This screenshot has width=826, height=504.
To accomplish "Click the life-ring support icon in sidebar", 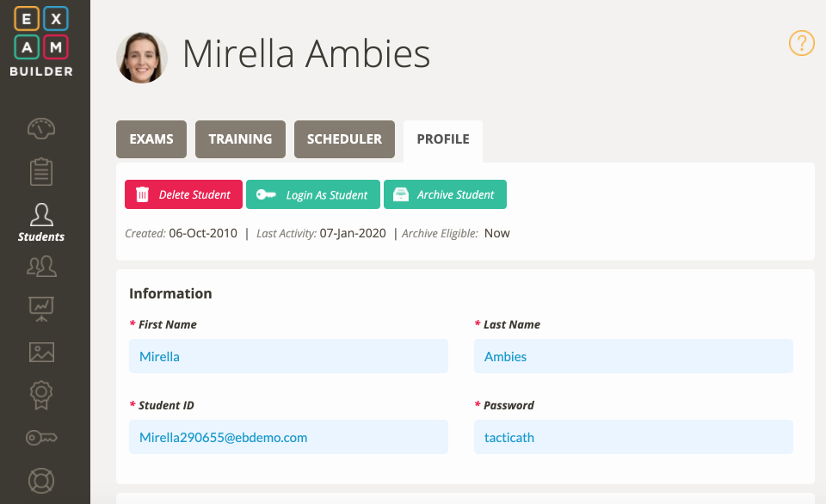I will click(x=40, y=481).
